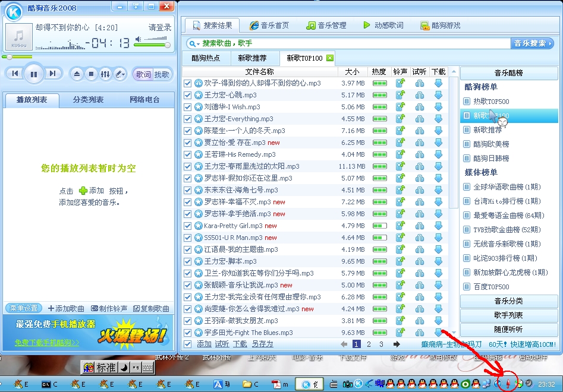
Task: Expand the 随便听听 panel
Action: point(509,329)
